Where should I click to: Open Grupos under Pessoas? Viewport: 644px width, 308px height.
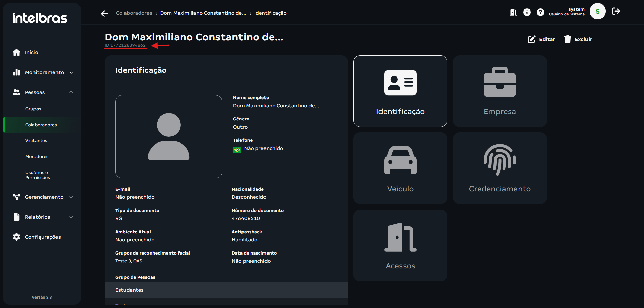33,109
